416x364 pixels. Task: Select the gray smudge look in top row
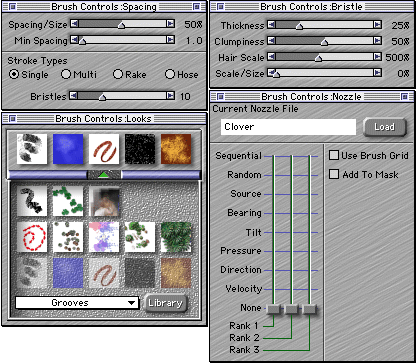pos(32,149)
